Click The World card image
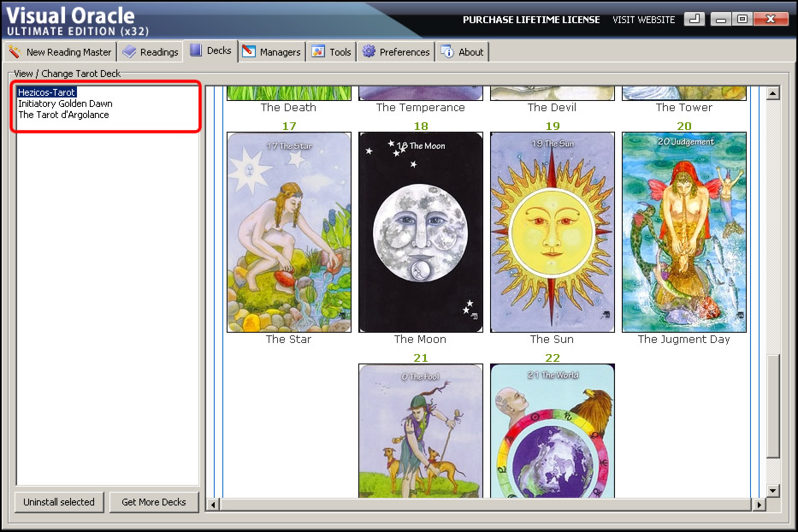The image size is (798, 532). pos(553,431)
